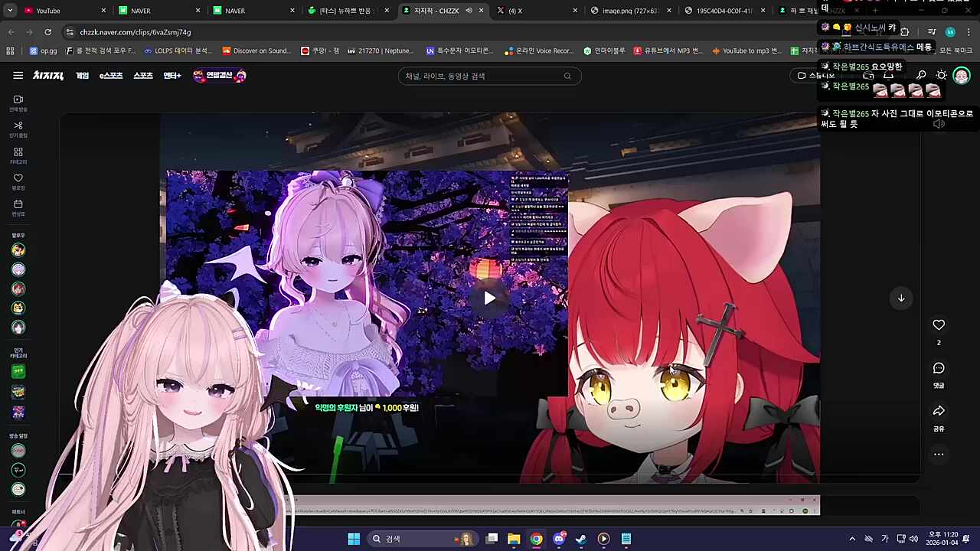Open the three-dot more options menu
This screenshot has width=980, height=551.
pos(939,455)
